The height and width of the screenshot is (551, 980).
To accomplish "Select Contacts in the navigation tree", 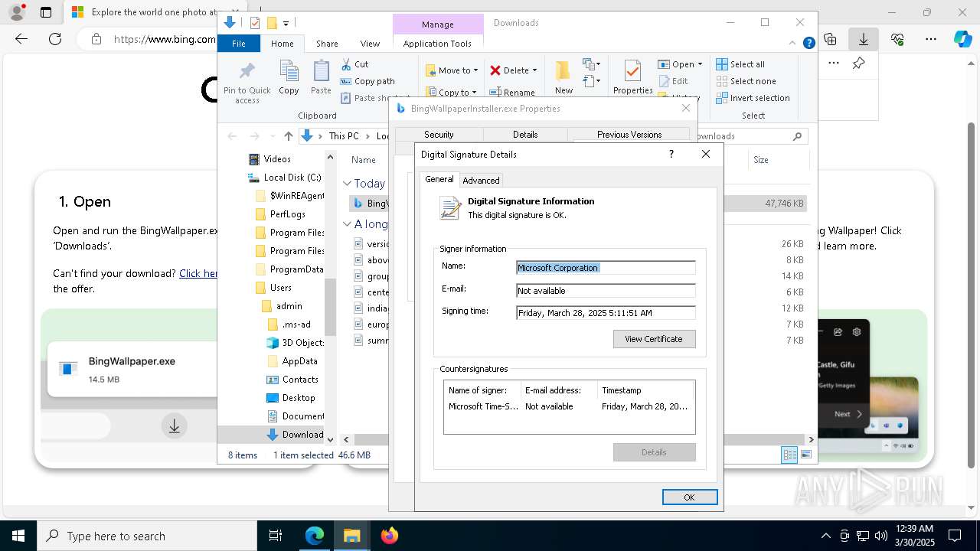I will (x=292, y=380).
